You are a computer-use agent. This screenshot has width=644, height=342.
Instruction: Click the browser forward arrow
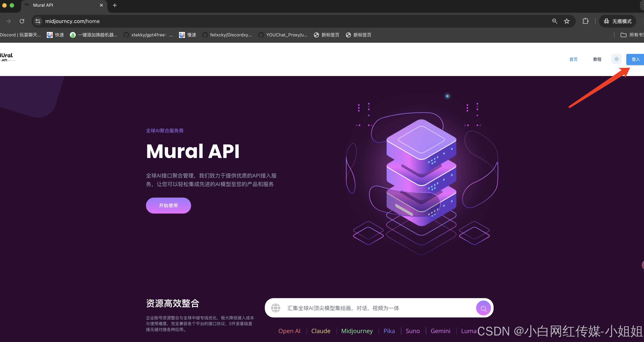click(x=9, y=21)
